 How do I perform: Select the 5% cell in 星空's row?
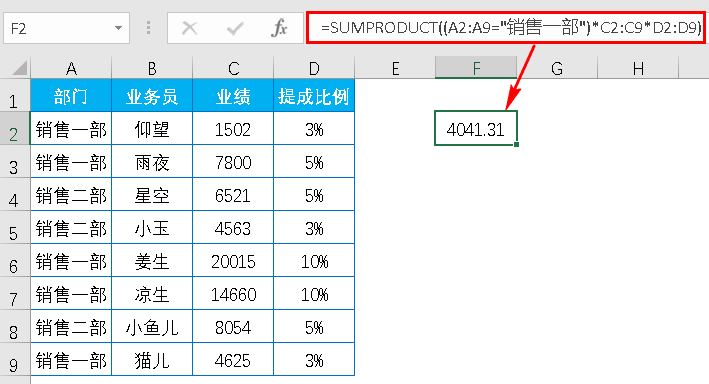(x=314, y=194)
